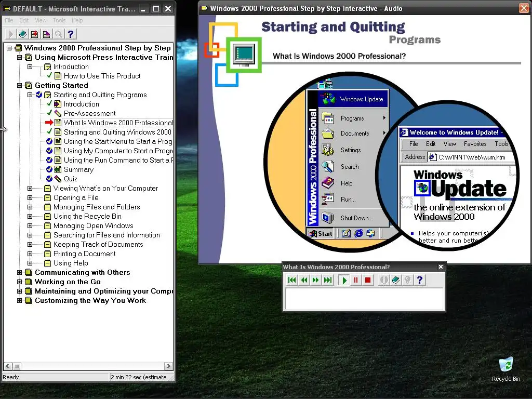Click the book icon beside Communicating with Others
Screen dimensions: 532x399
29,272
